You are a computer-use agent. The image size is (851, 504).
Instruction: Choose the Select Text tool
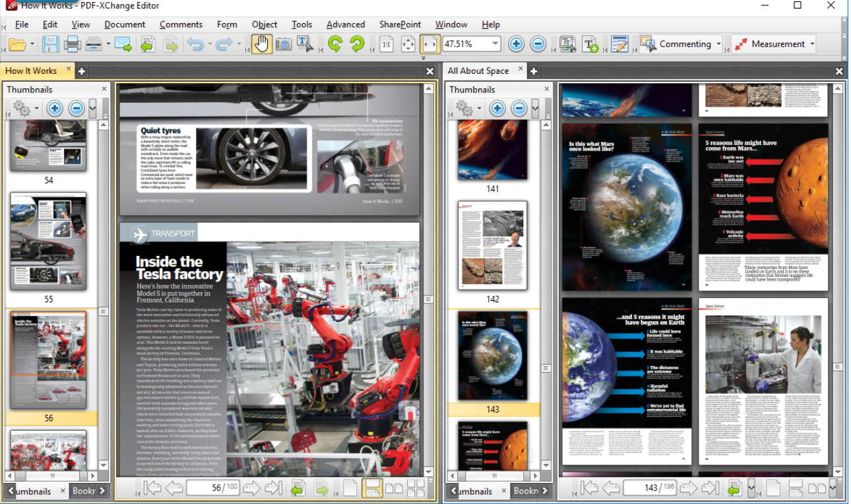point(304,44)
